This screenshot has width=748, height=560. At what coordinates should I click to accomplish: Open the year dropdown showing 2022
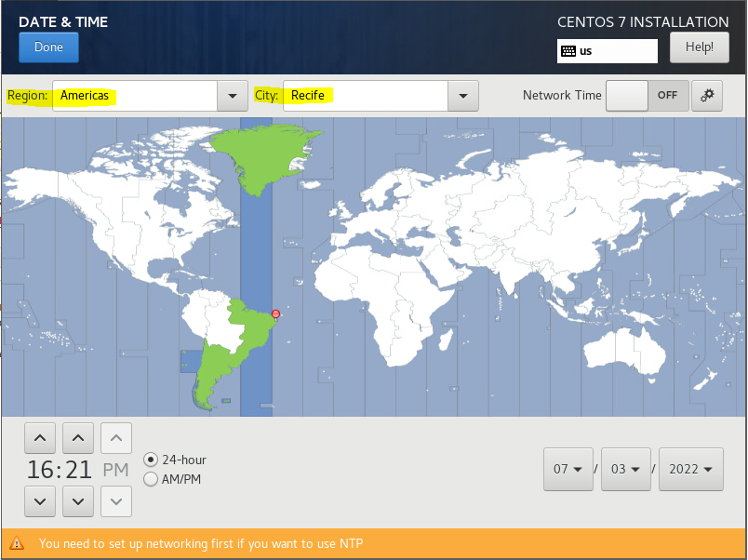coord(690,469)
